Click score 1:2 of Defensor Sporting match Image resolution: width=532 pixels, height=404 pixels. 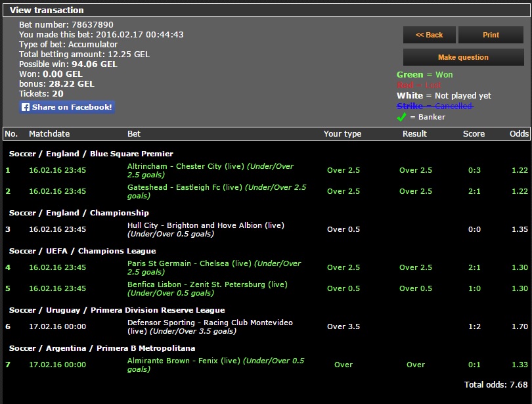point(474,326)
